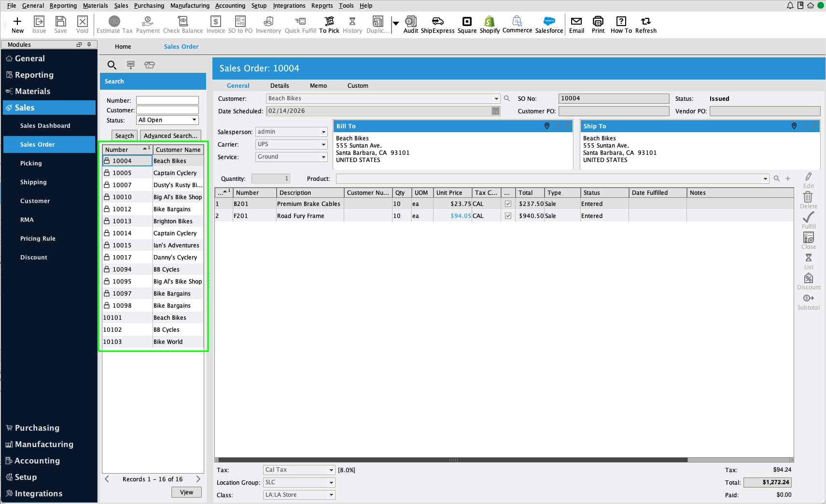Open the Service Ground dropdown

click(323, 157)
